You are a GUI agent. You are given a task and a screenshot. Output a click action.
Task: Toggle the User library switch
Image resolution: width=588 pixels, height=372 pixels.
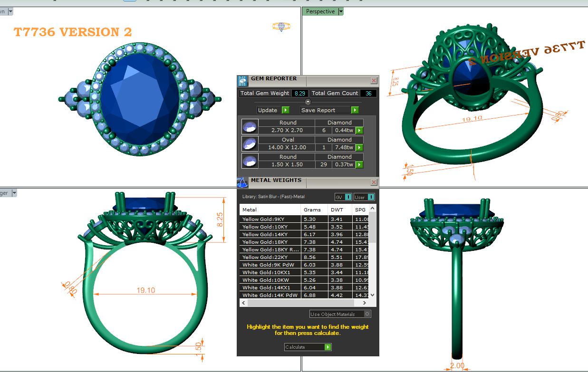coord(364,197)
